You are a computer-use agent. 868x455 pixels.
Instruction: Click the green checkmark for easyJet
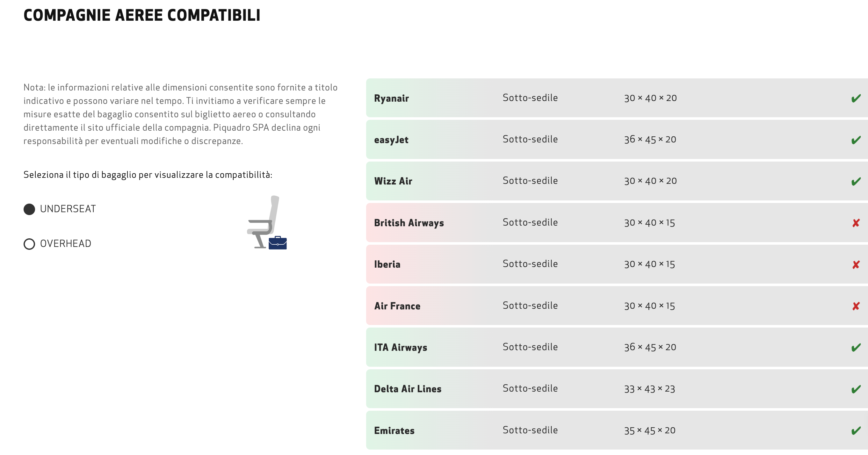click(x=856, y=140)
